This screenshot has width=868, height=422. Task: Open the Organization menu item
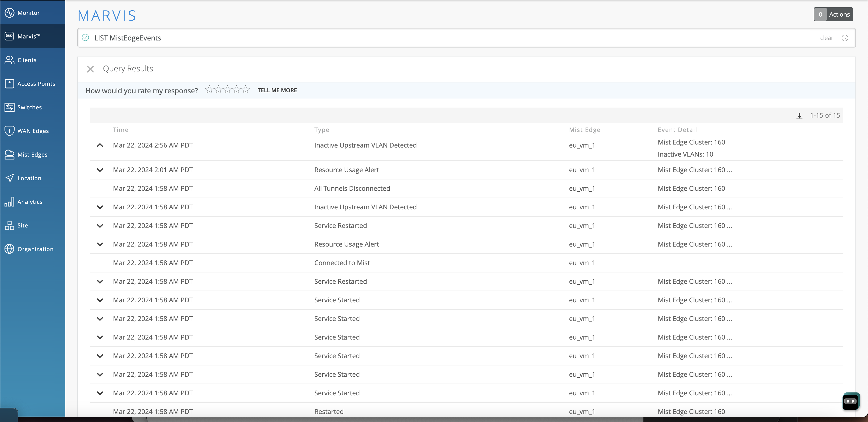tap(35, 249)
